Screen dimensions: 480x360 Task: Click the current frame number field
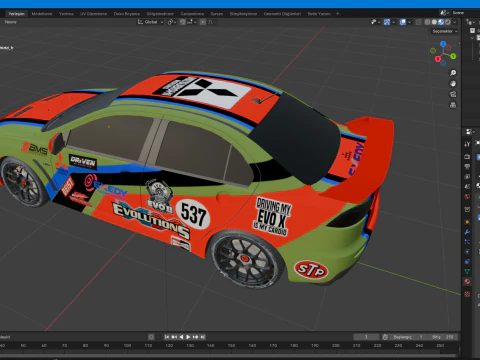[366, 337]
